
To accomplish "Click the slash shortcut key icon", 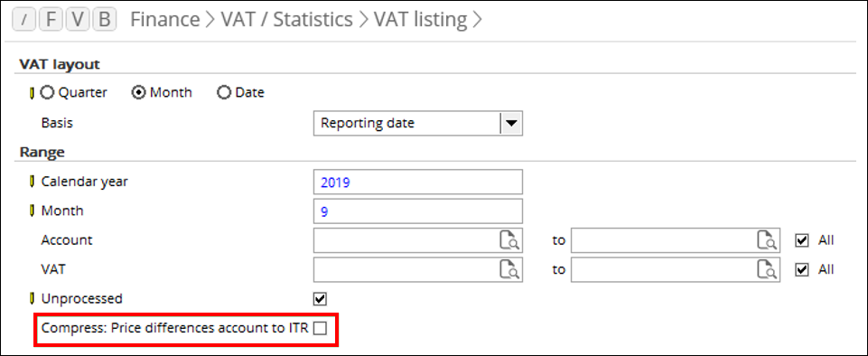I will tap(23, 20).
